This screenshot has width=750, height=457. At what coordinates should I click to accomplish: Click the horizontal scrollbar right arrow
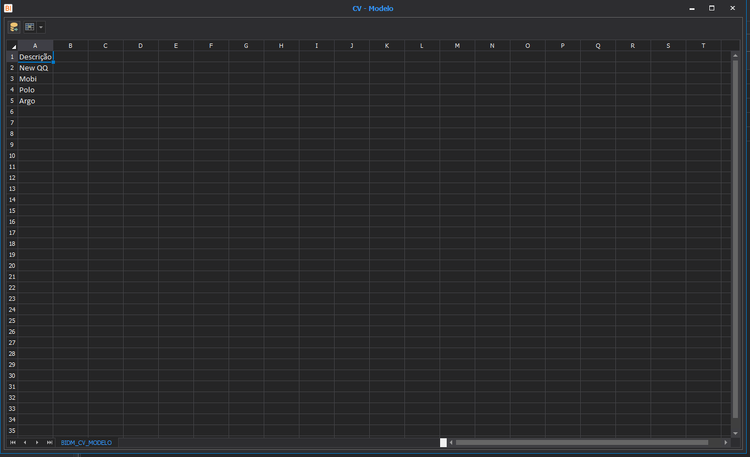726,443
